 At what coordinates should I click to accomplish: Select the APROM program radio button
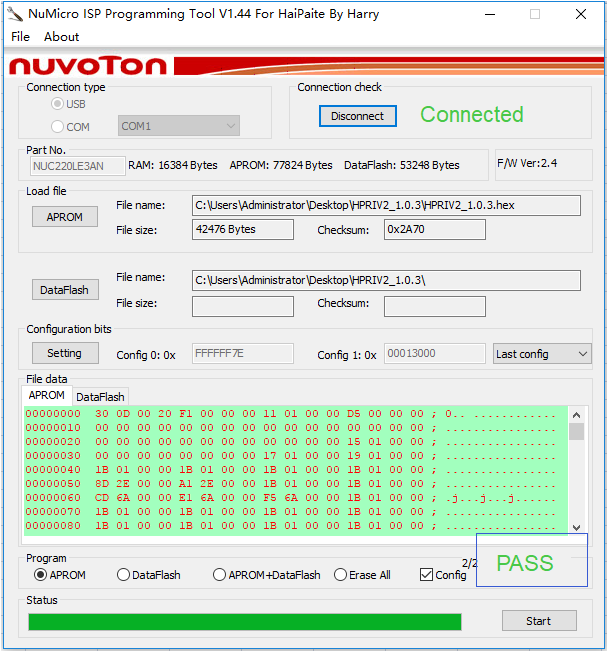40,575
